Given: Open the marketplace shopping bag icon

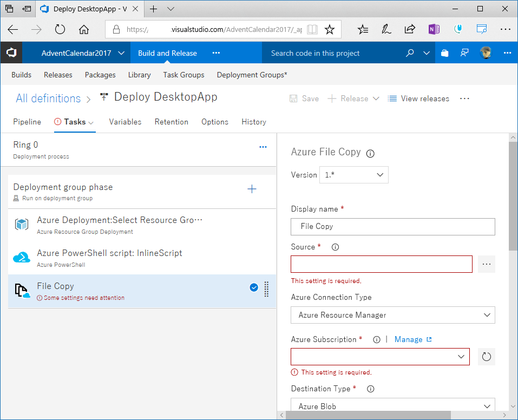Looking at the screenshot, I should point(445,53).
